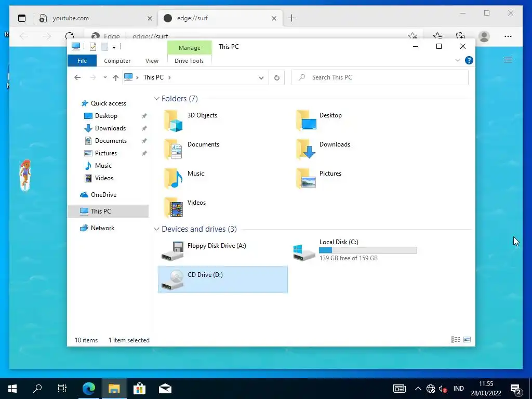Image resolution: width=532 pixels, height=399 pixels.
Task: Open Mail app from the taskbar
Action: 165,389
